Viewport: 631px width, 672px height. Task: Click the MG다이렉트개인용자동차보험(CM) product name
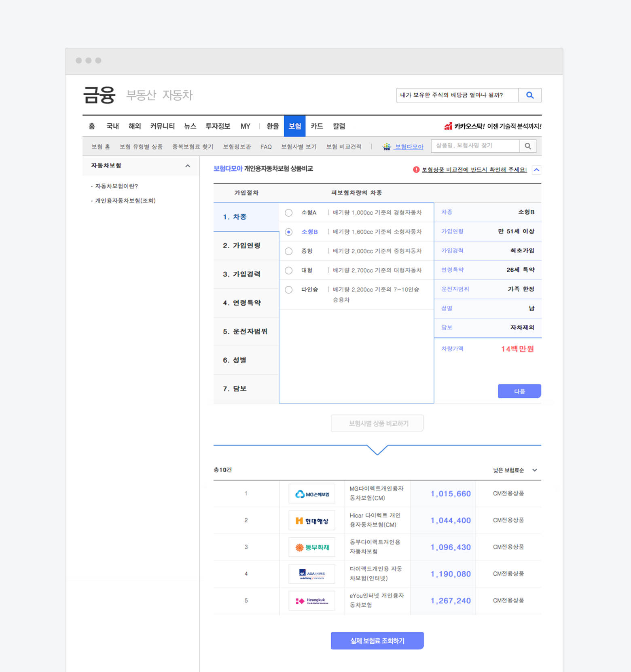(x=377, y=493)
